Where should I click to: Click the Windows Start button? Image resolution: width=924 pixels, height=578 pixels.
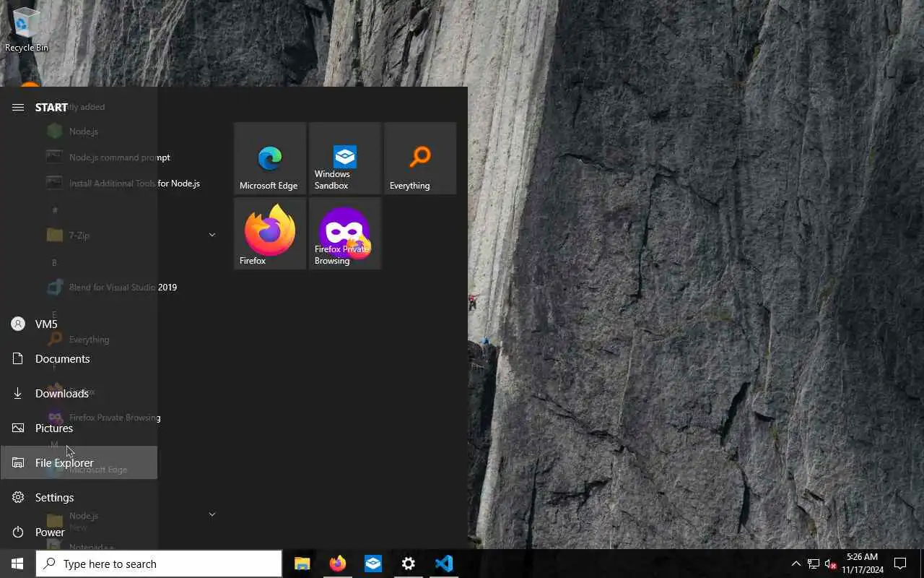click(17, 564)
